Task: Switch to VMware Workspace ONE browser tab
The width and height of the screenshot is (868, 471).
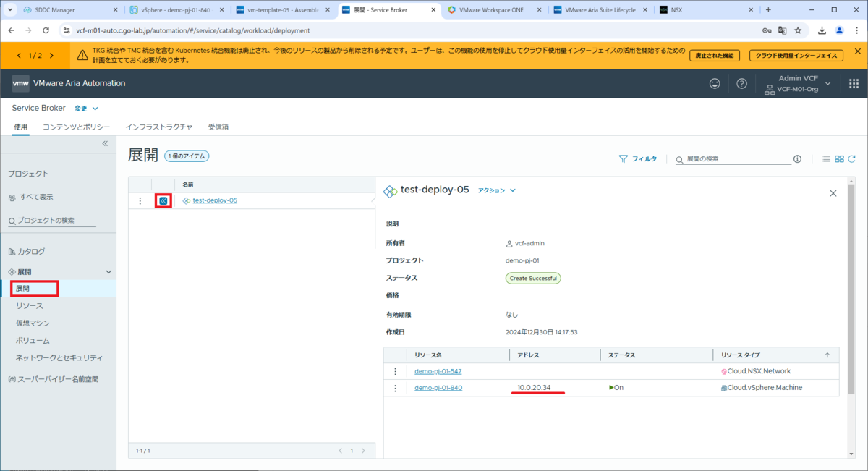Action: 495,10
